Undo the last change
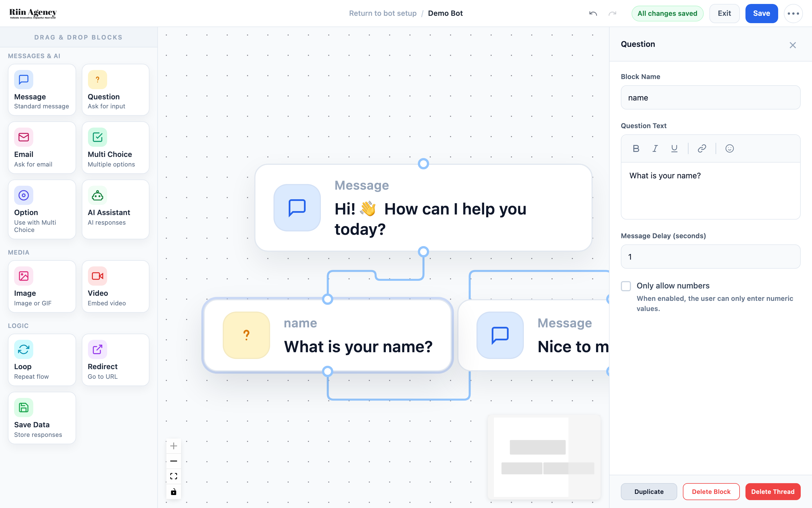The height and width of the screenshot is (508, 812). point(593,14)
